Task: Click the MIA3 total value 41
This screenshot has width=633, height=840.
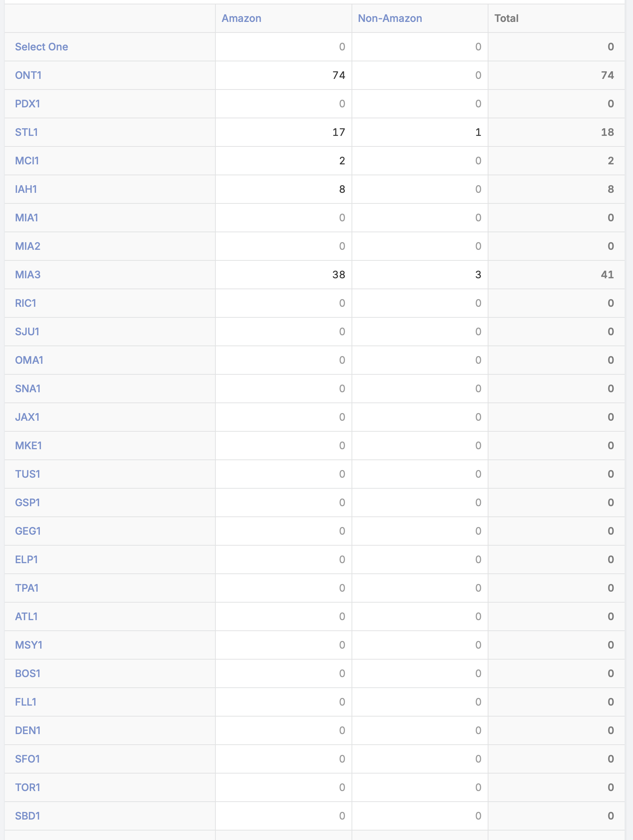Action: pyautogui.click(x=607, y=275)
